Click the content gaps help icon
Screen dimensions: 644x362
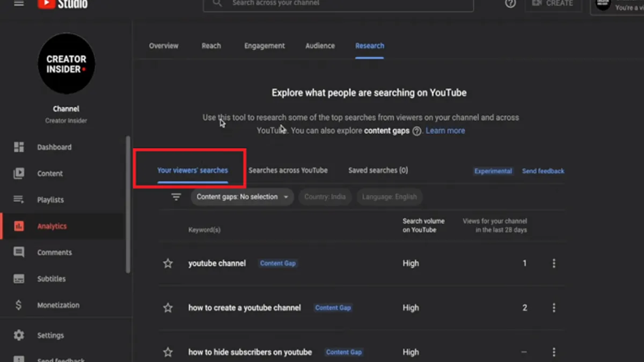coord(417,131)
